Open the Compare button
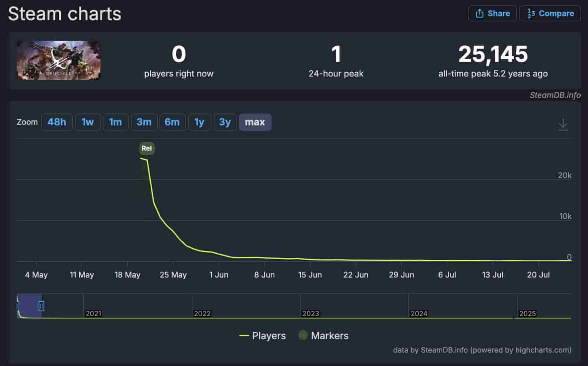Image resolution: width=588 pixels, height=366 pixels. click(x=550, y=13)
